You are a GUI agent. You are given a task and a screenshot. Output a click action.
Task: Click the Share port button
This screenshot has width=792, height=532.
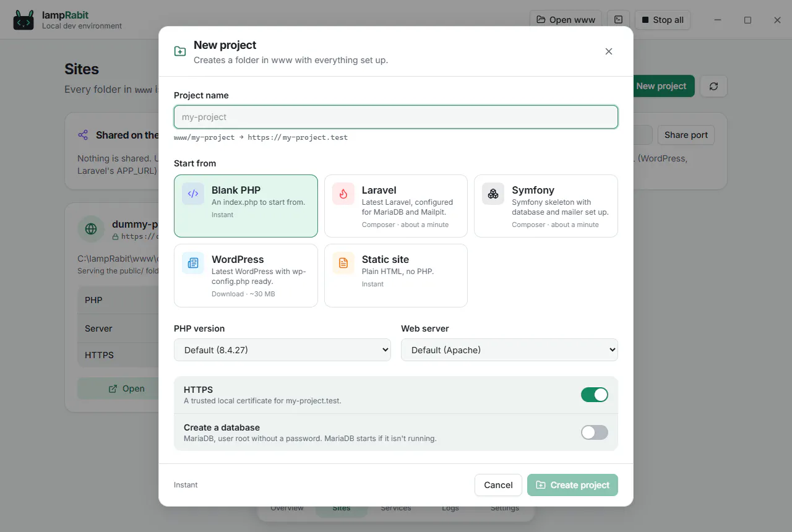tap(686, 135)
